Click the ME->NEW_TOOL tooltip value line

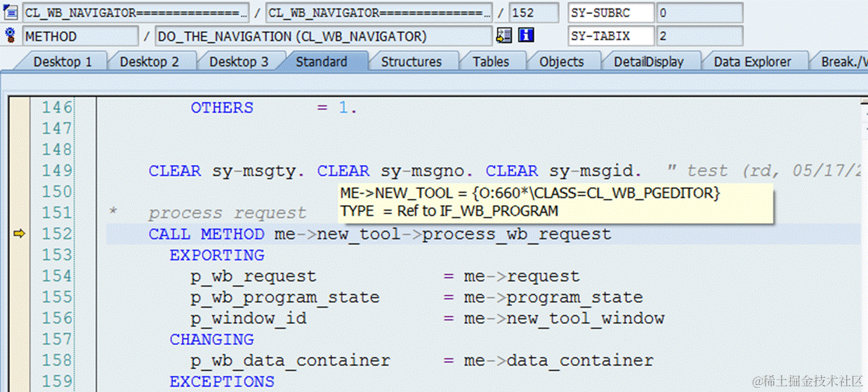tap(530, 192)
